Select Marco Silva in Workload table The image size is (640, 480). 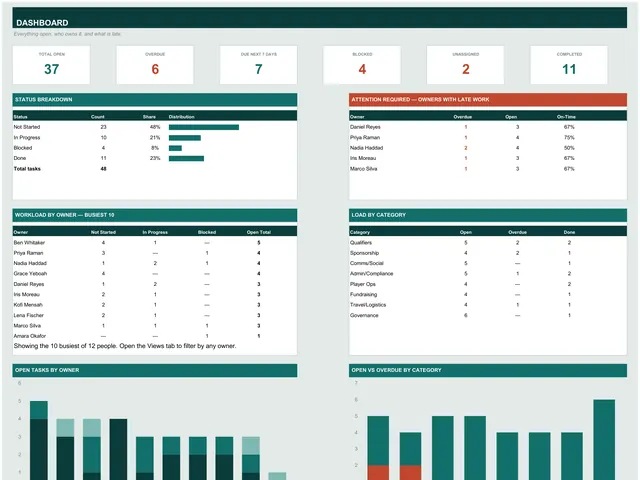click(x=27, y=326)
